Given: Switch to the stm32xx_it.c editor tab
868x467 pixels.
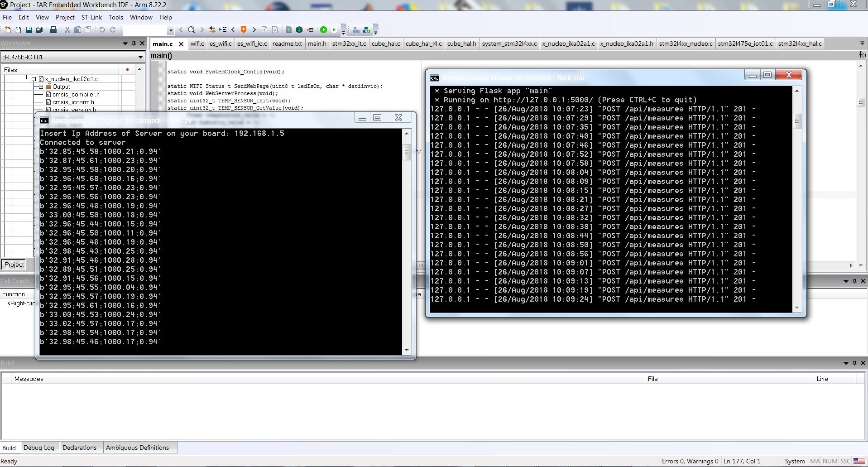Looking at the screenshot, I should (349, 43).
